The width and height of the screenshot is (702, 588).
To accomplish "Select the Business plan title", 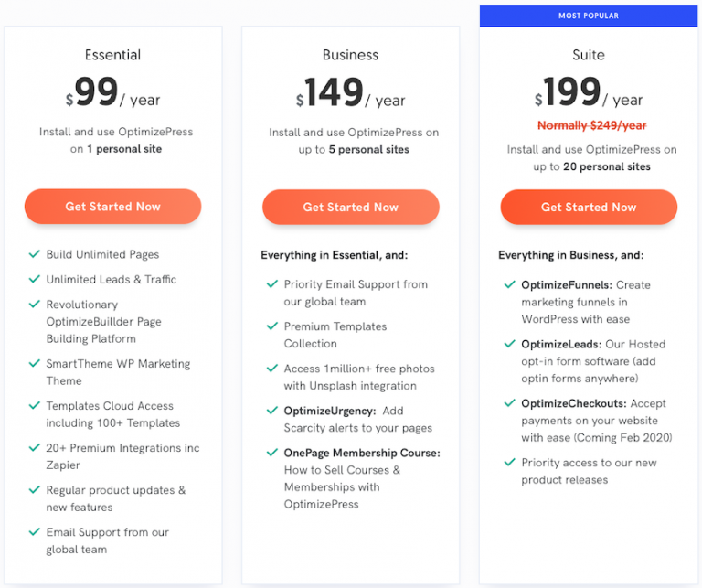I will [x=351, y=55].
